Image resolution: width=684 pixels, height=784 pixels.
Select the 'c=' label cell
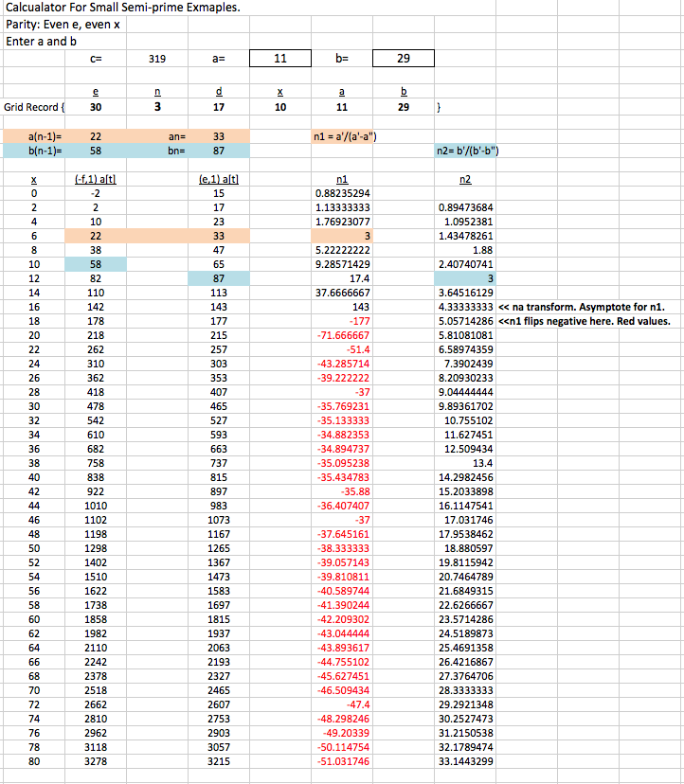coord(96,59)
